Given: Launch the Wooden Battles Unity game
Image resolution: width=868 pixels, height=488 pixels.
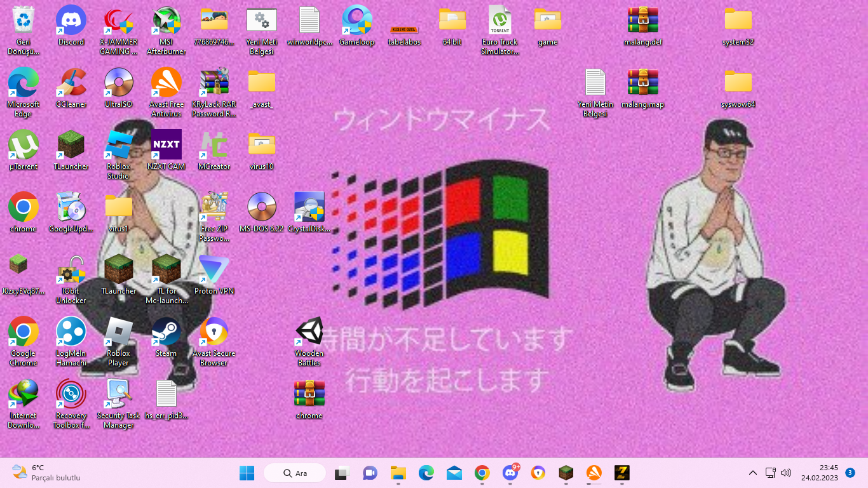Looking at the screenshot, I should [x=309, y=341].
